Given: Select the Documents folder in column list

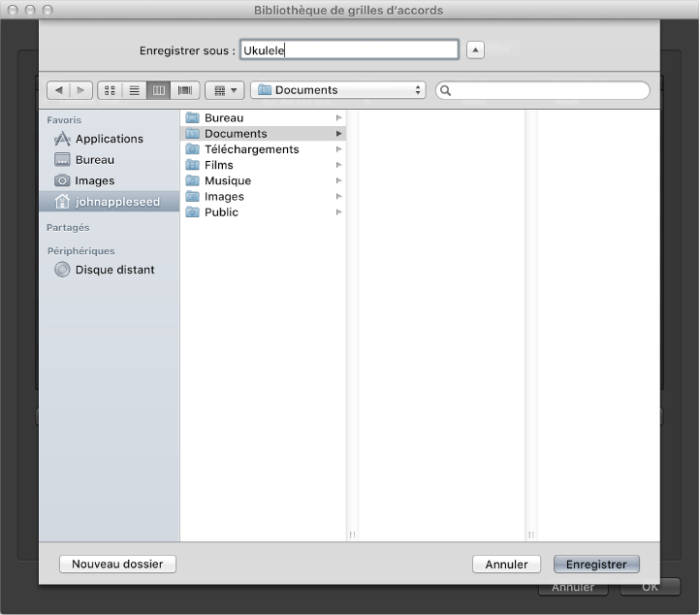Looking at the screenshot, I should [x=264, y=134].
